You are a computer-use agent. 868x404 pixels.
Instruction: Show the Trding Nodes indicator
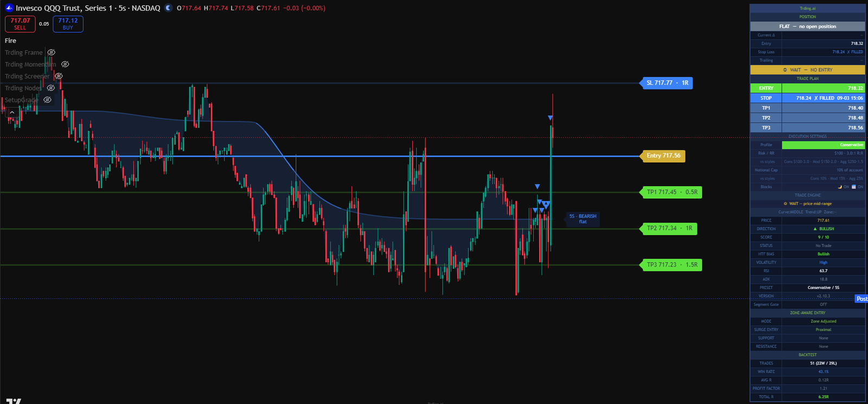[50, 89]
